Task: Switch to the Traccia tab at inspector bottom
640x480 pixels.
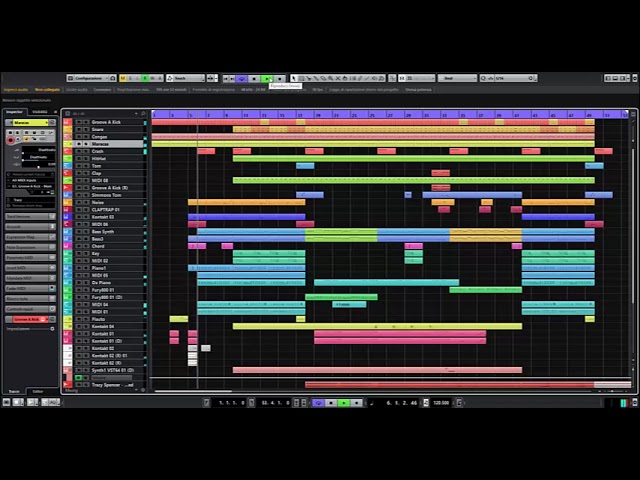Action: point(14,391)
